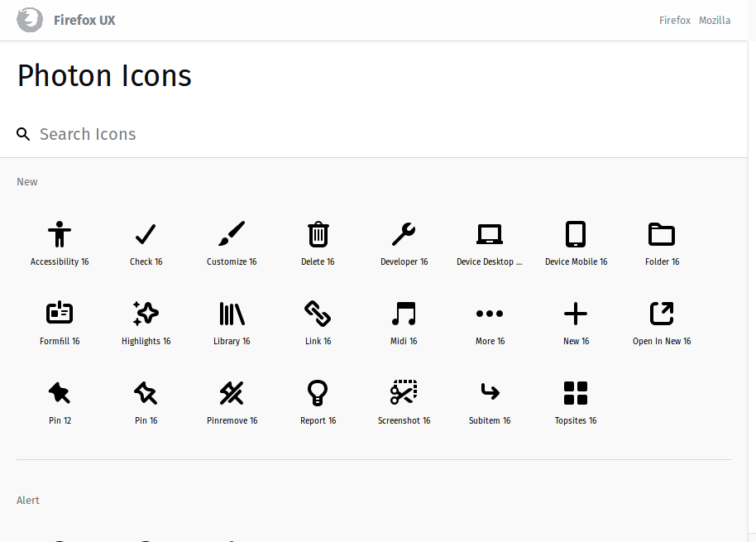The height and width of the screenshot is (542, 756).
Task: Click the Library 16 icon
Action: pyautogui.click(x=232, y=314)
